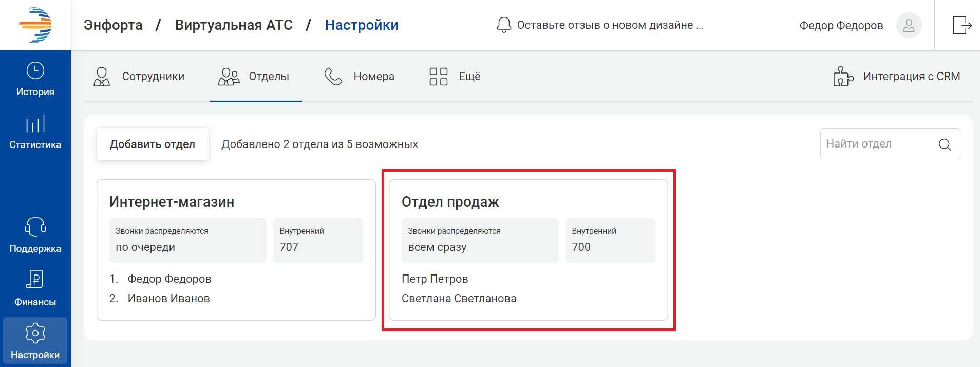Image resolution: width=980 pixels, height=367 pixels.
Task: Click the Настройки breadcrumb
Action: [x=362, y=25]
